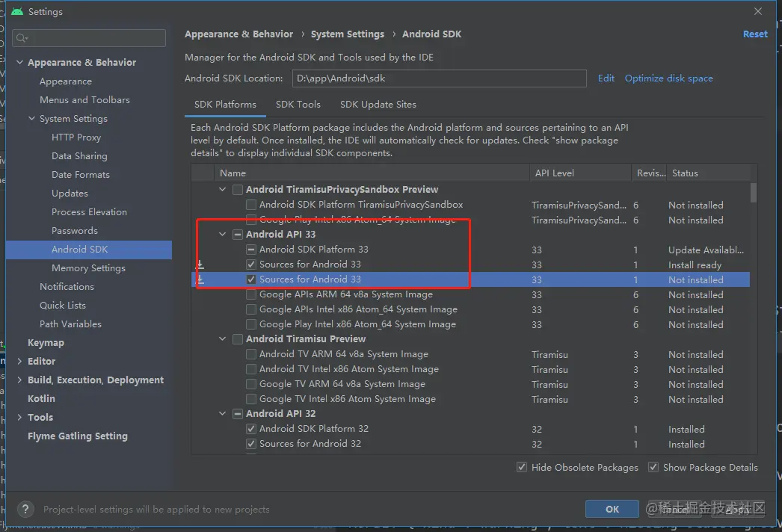Image resolution: width=782 pixels, height=532 pixels.
Task: Click the Android SDK Location field
Action: pos(439,78)
